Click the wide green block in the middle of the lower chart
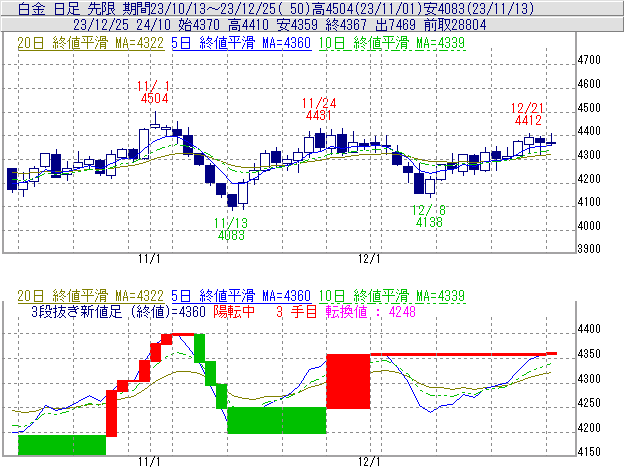This screenshot has height=475, width=624. click(x=277, y=420)
